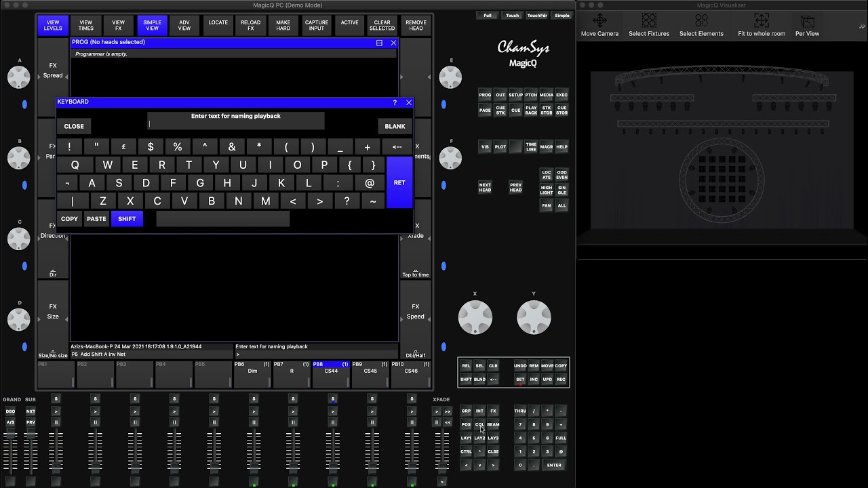Viewport: 868px width, 488px height.
Task: Toggle SIMPLE VIEW in the top bar
Action: [x=152, y=26]
